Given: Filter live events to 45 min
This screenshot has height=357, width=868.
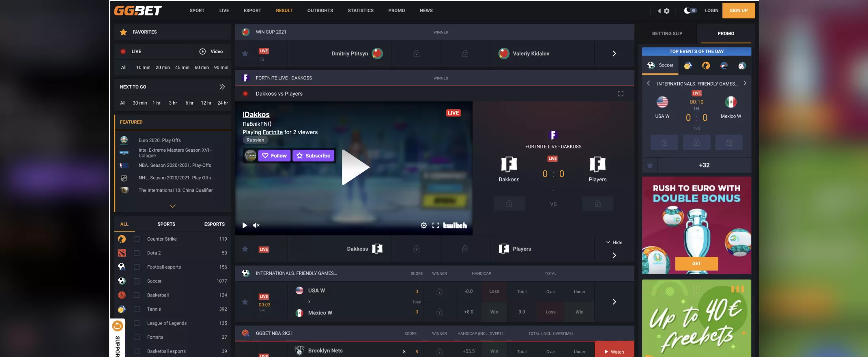Looking at the screenshot, I should [182, 68].
